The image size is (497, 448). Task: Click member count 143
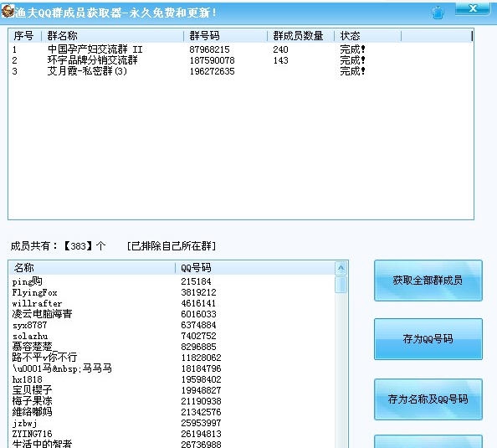pos(280,60)
